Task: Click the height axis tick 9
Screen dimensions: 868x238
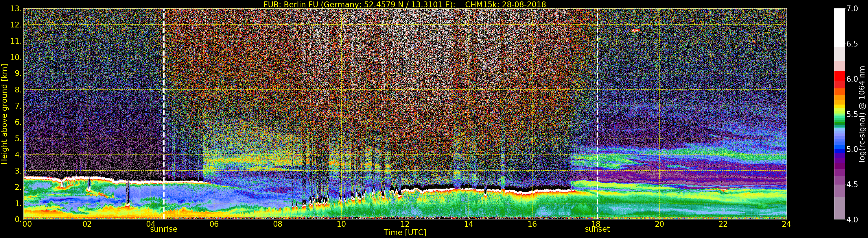Action: tap(18, 73)
